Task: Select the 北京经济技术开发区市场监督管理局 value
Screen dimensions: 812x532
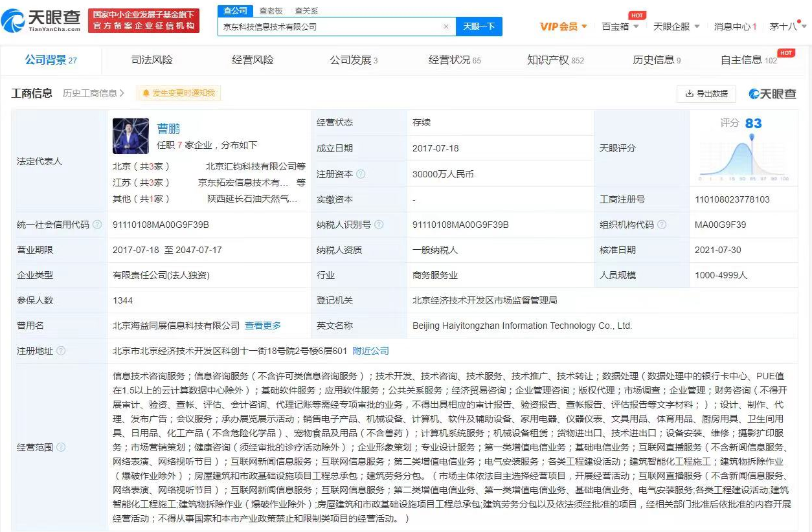Action: tap(485, 300)
